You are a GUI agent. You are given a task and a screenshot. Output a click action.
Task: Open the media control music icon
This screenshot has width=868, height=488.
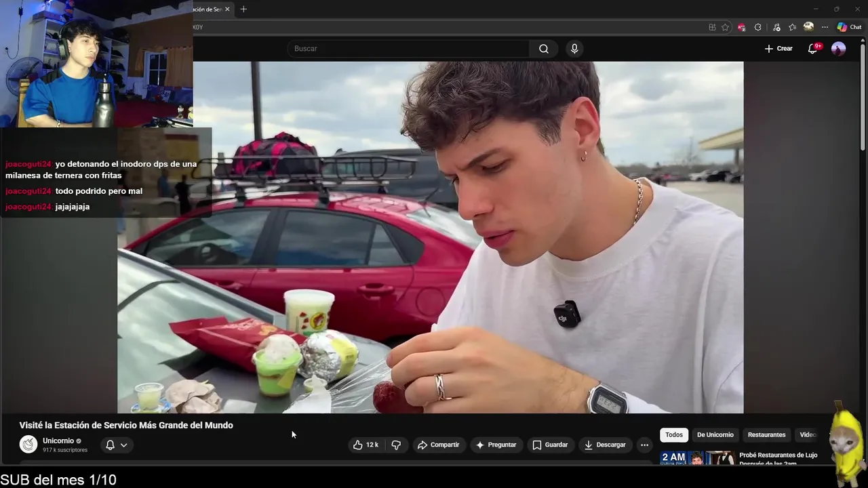point(776,27)
